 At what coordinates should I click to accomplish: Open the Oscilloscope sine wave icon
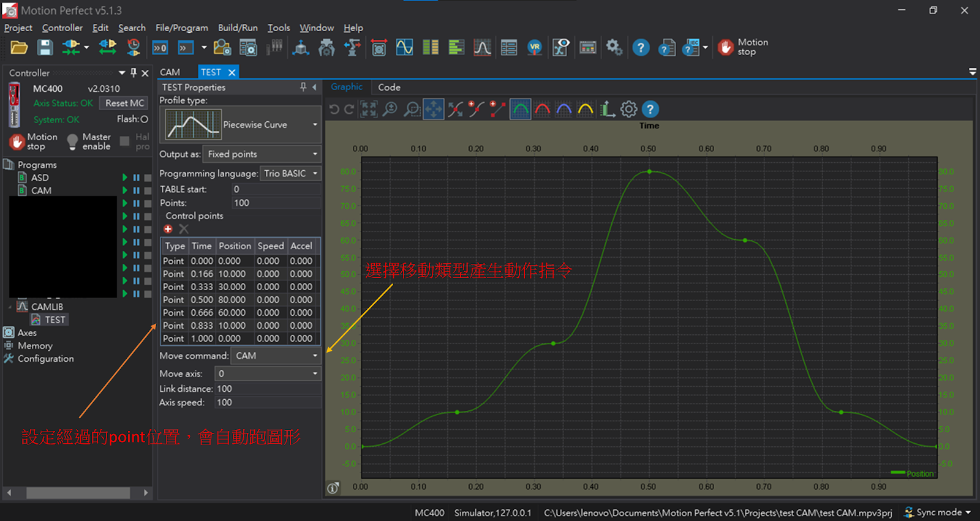click(404, 47)
